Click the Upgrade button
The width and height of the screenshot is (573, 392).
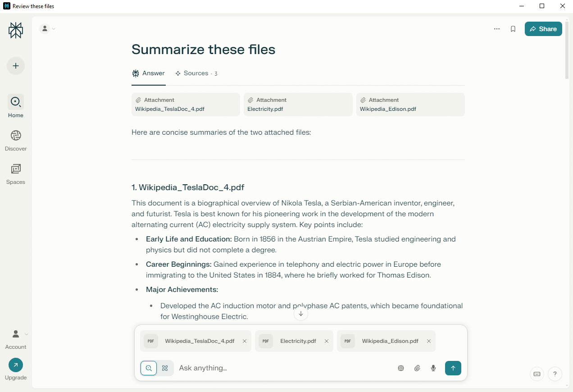pos(16,369)
